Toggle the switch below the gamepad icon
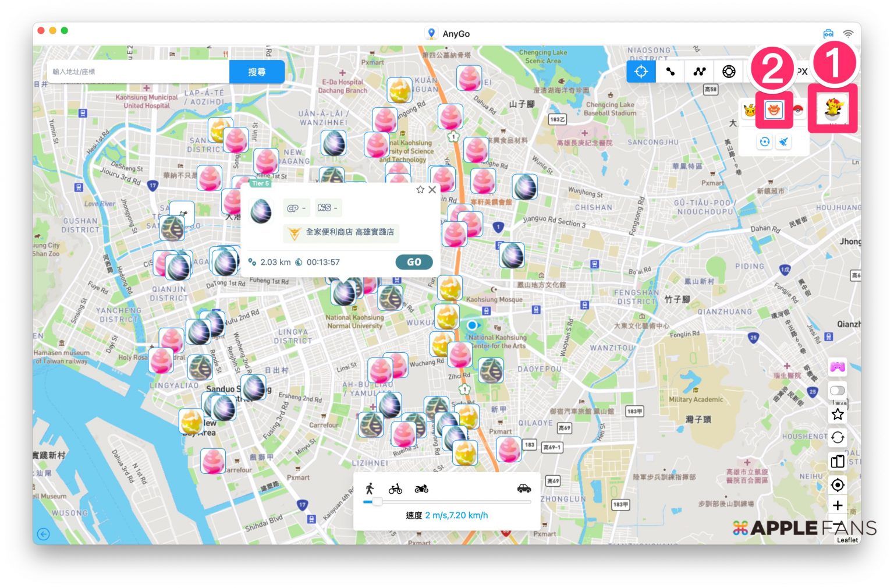894x588 pixels. (838, 390)
